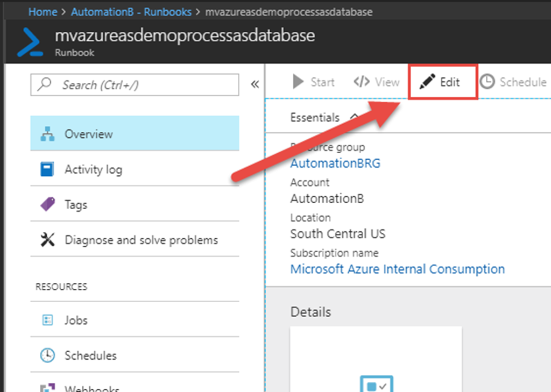The width and height of the screenshot is (551, 392).
Task: Click the Schedules clock icon in sidebar
Action: pyautogui.click(x=47, y=355)
